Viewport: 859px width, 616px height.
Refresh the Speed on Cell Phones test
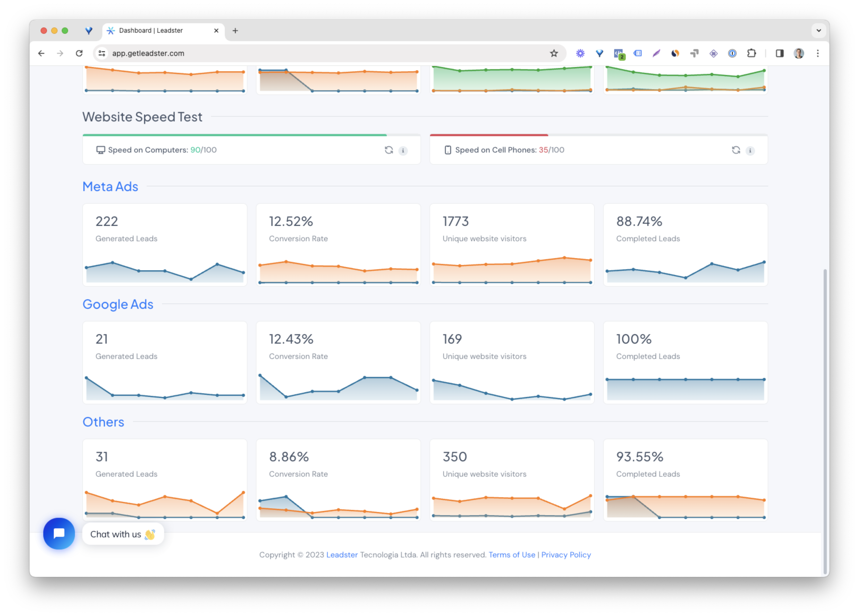736,150
